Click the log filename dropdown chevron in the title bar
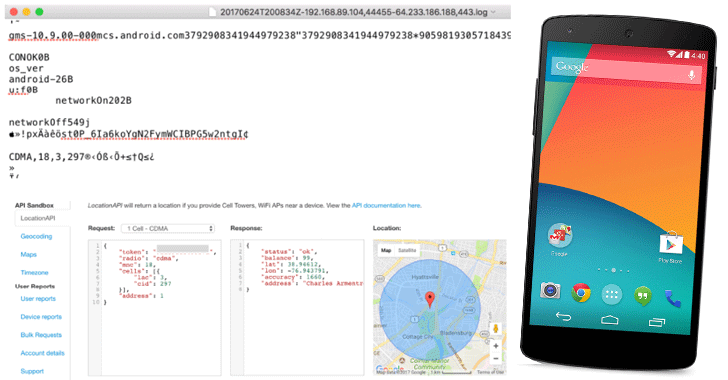Viewport: 728px width, 380px height. tap(493, 12)
